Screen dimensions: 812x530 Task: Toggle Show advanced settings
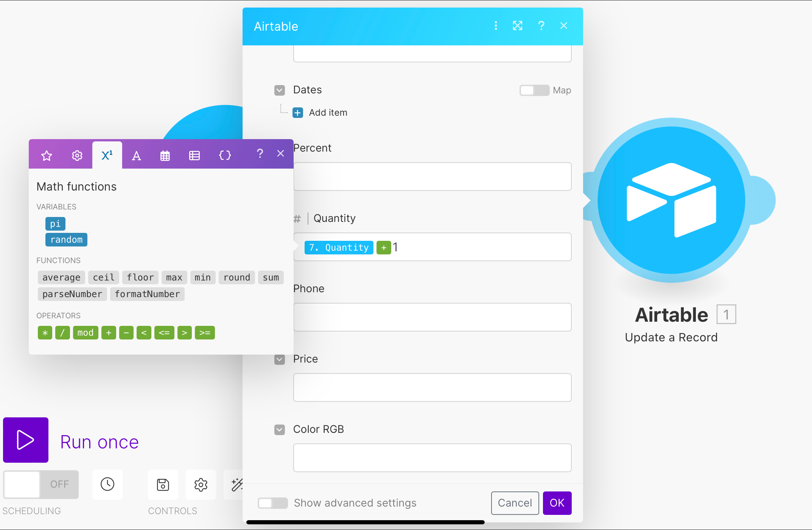(x=272, y=503)
